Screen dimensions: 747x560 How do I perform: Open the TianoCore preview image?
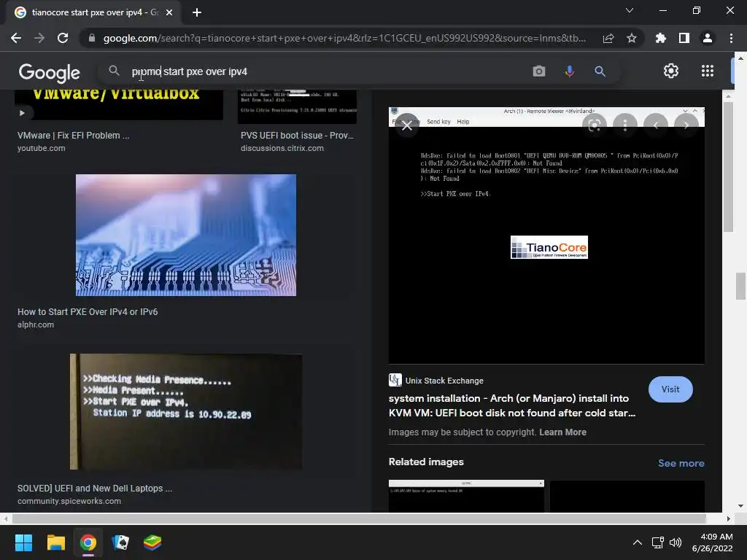[546, 236]
